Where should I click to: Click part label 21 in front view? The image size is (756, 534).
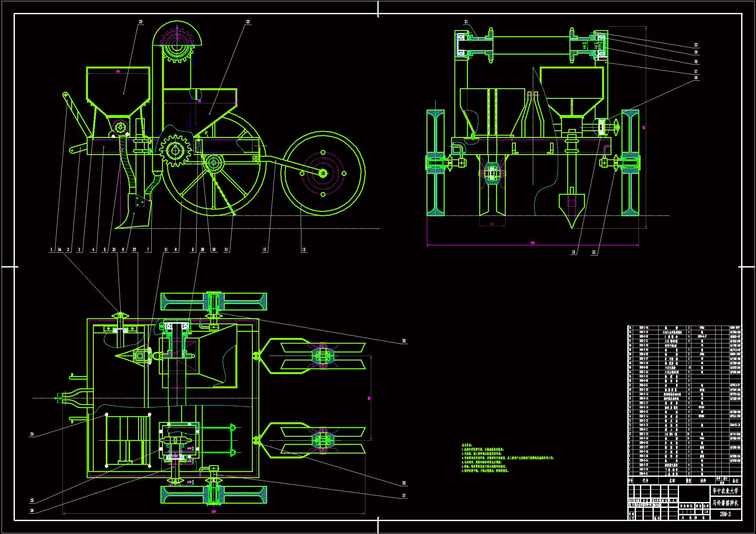point(466,22)
